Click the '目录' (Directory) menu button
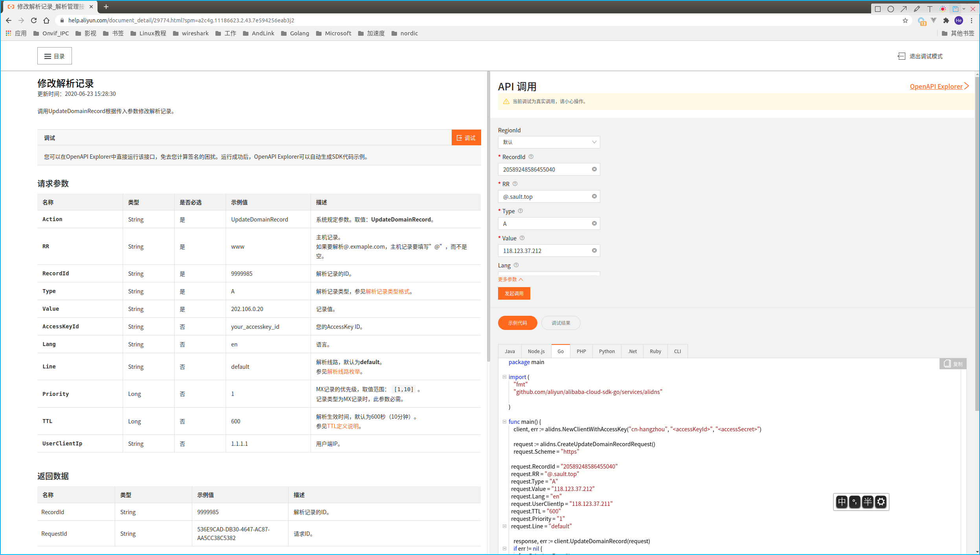Screen dimensions: 980x555 point(54,56)
